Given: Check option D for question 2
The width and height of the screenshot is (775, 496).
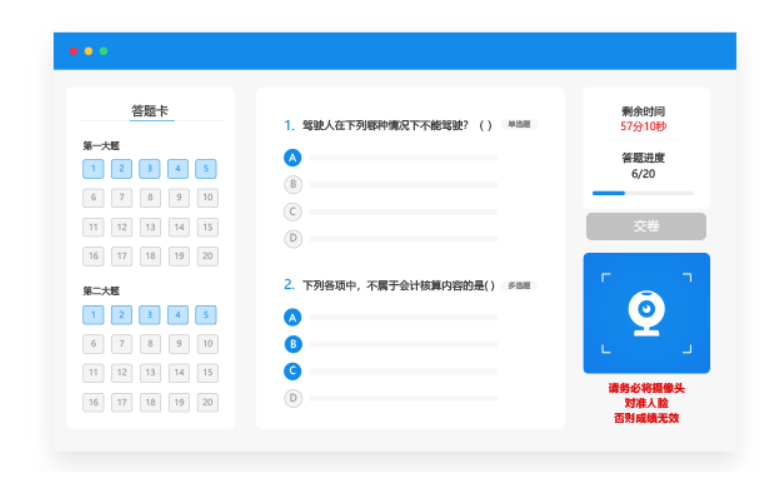Looking at the screenshot, I should [x=293, y=398].
